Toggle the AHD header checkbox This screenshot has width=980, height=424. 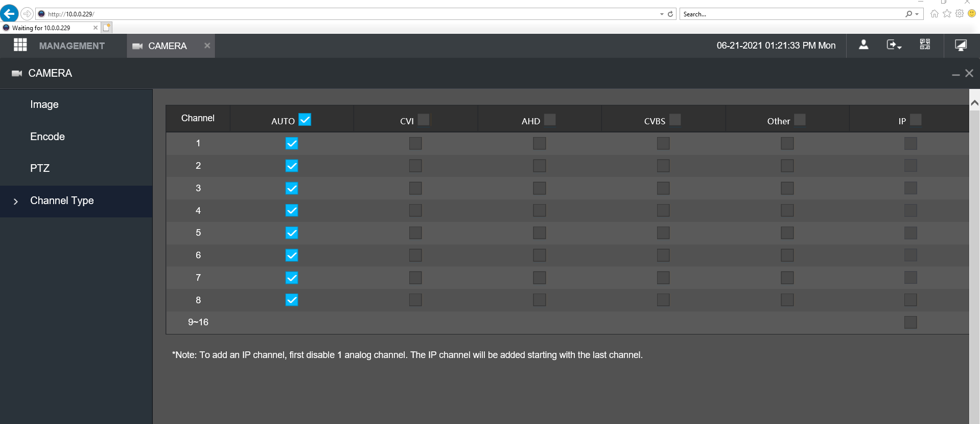550,120
